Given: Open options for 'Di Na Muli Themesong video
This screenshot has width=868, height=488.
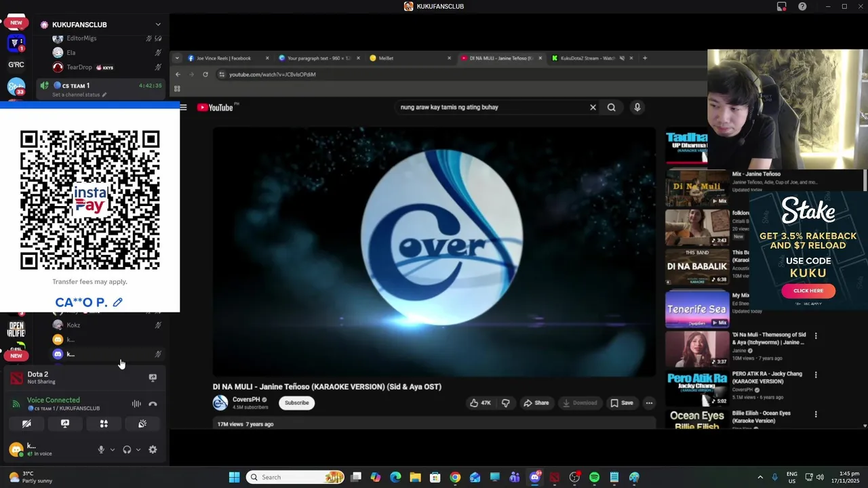Looking at the screenshot, I should pyautogui.click(x=816, y=335).
